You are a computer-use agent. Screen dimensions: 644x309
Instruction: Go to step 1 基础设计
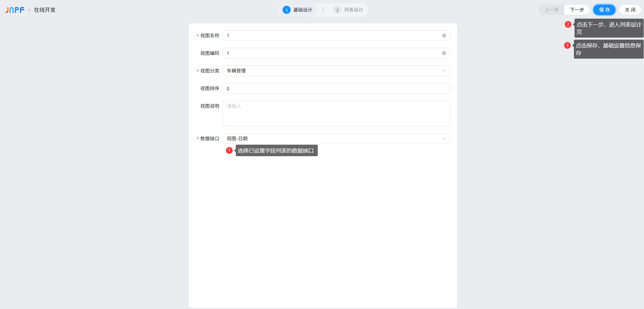pos(298,10)
